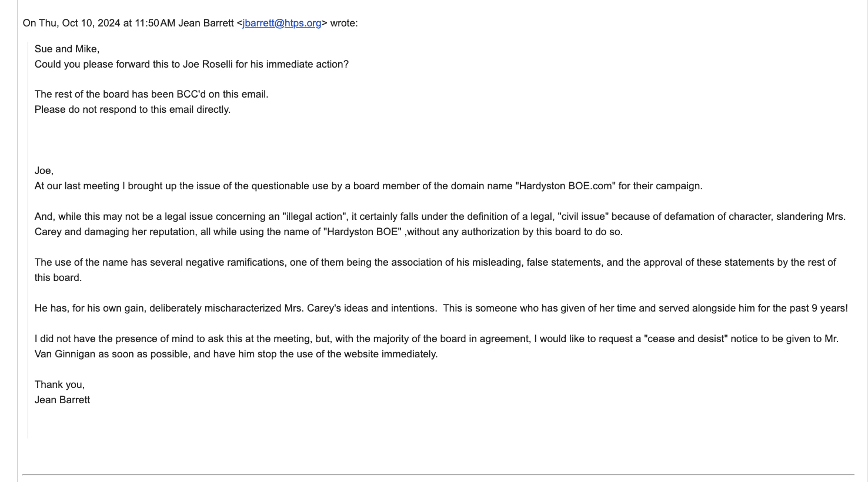This screenshot has width=868, height=482.
Task: Click the "forward this to Joe Roselli" sentence
Action: (191, 65)
